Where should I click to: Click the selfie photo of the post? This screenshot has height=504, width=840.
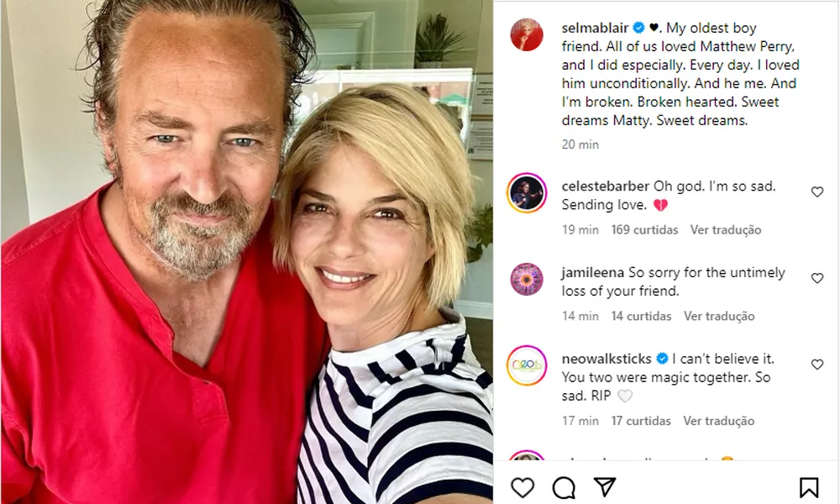(246, 252)
